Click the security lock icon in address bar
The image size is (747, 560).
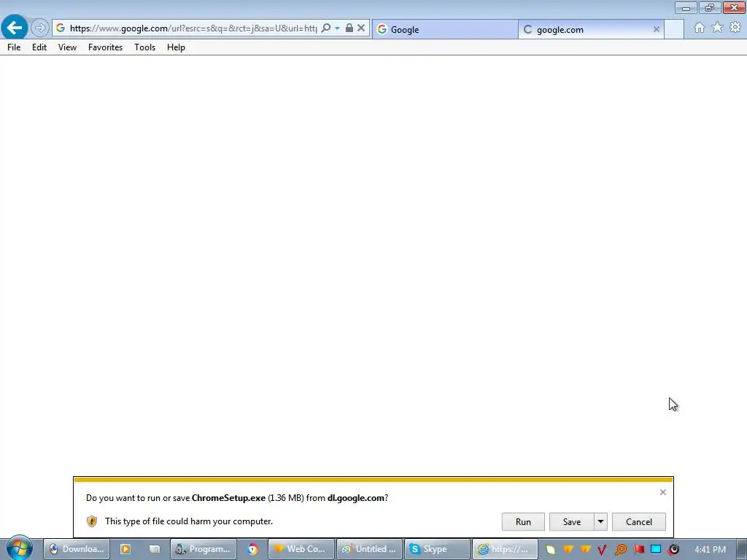(349, 28)
